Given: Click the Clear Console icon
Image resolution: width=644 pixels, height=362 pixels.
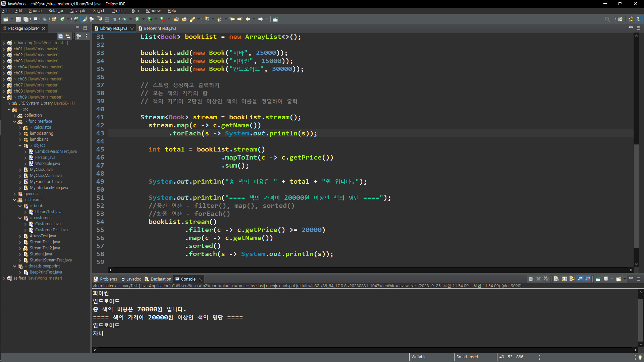Looking at the screenshot, I should pos(556,279).
